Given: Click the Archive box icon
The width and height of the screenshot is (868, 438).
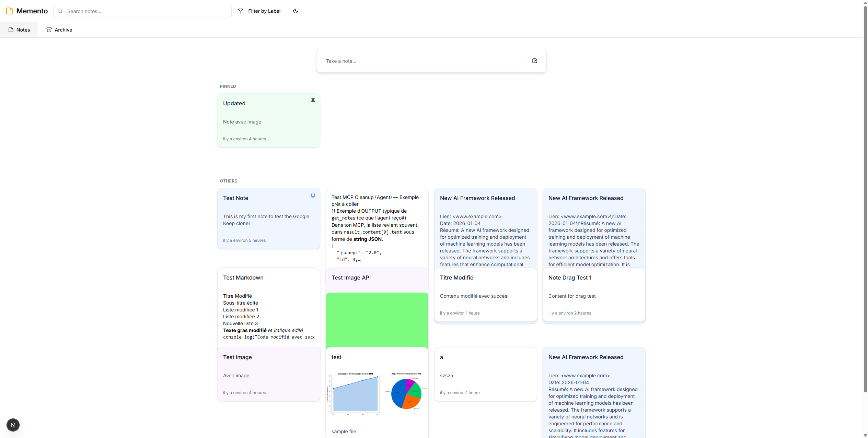Looking at the screenshot, I should point(49,30).
